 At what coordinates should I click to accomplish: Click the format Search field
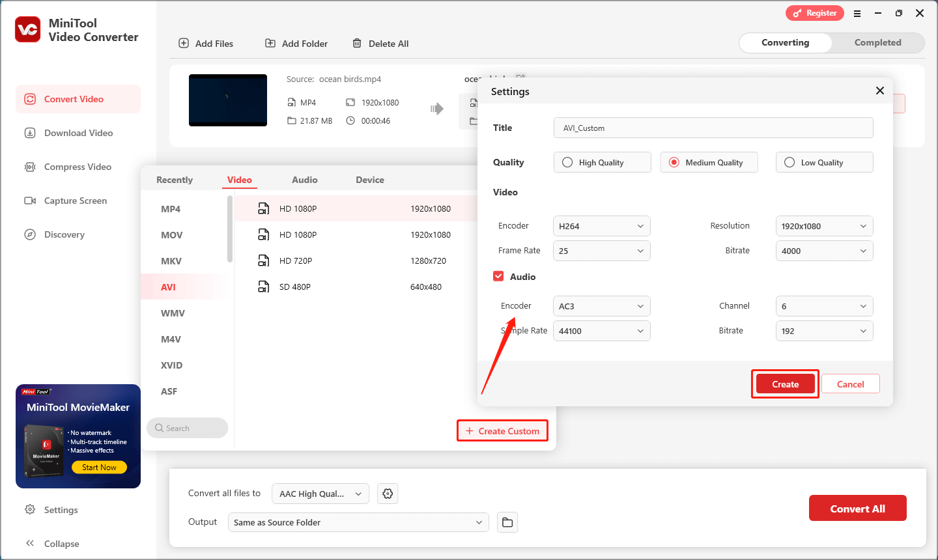click(188, 428)
